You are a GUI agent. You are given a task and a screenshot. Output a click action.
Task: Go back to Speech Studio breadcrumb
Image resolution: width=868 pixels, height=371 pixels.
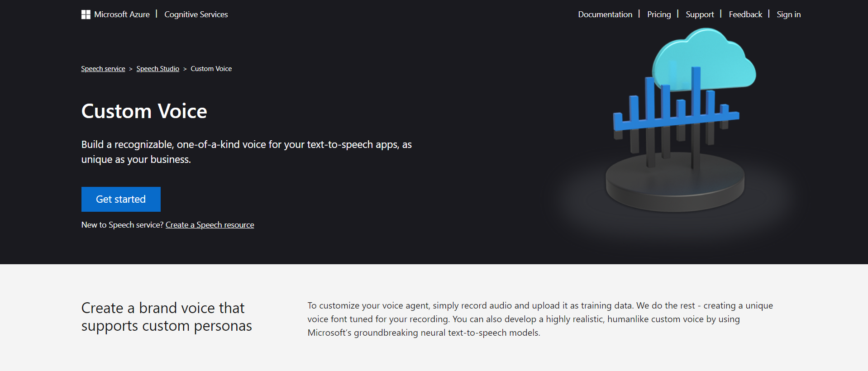point(157,69)
